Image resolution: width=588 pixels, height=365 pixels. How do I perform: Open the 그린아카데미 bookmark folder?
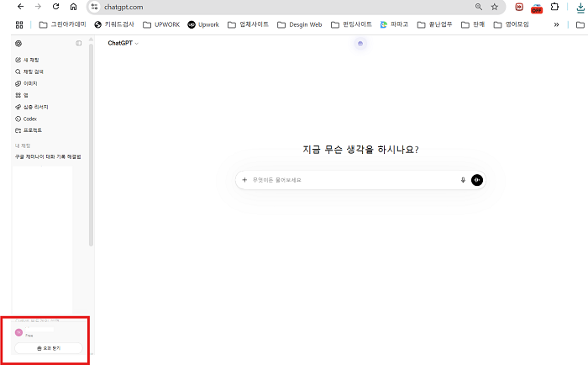coord(63,24)
